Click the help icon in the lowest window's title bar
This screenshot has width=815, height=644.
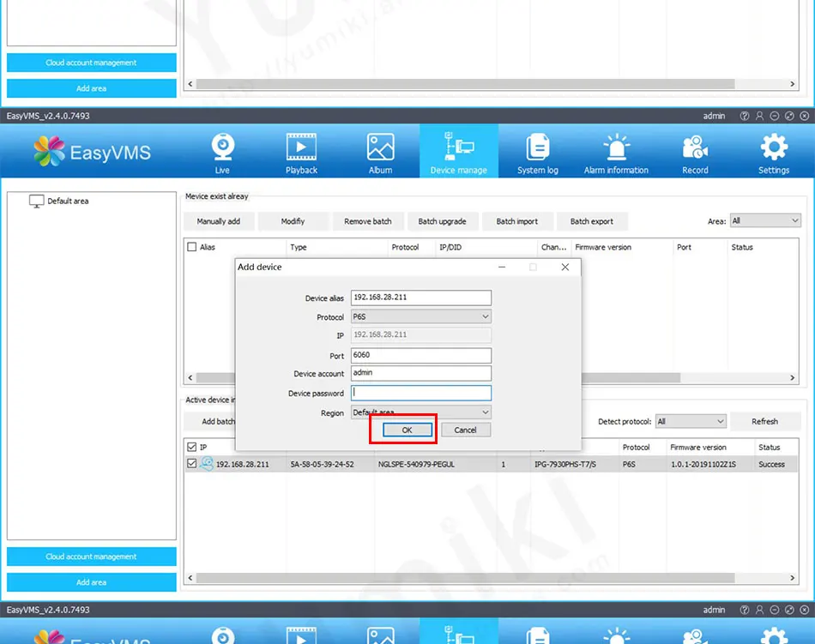(x=745, y=610)
